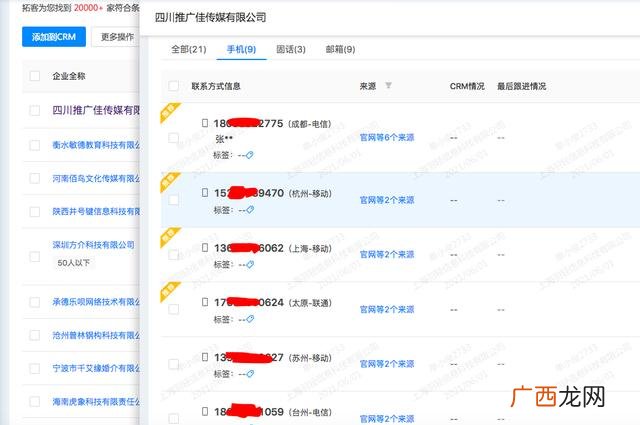Open company 海南虎象科技 in the list
640x425 pixels.
tap(96, 402)
